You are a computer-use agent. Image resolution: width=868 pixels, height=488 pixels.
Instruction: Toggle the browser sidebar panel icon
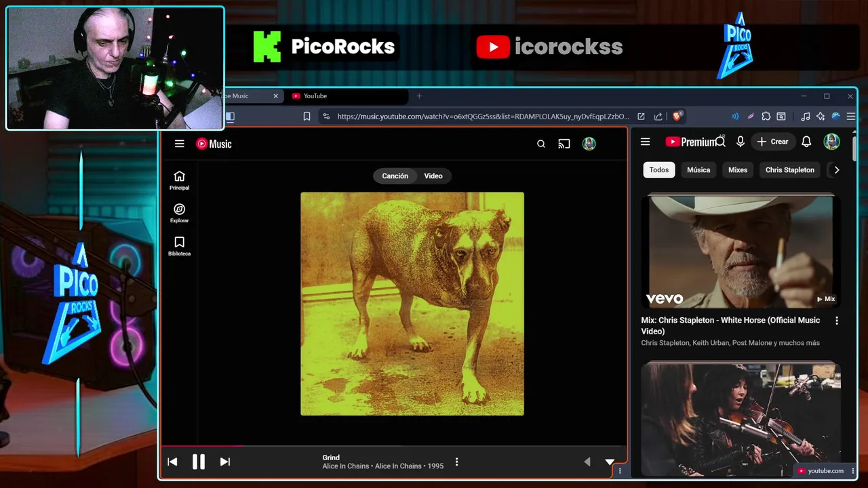pyautogui.click(x=230, y=117)
